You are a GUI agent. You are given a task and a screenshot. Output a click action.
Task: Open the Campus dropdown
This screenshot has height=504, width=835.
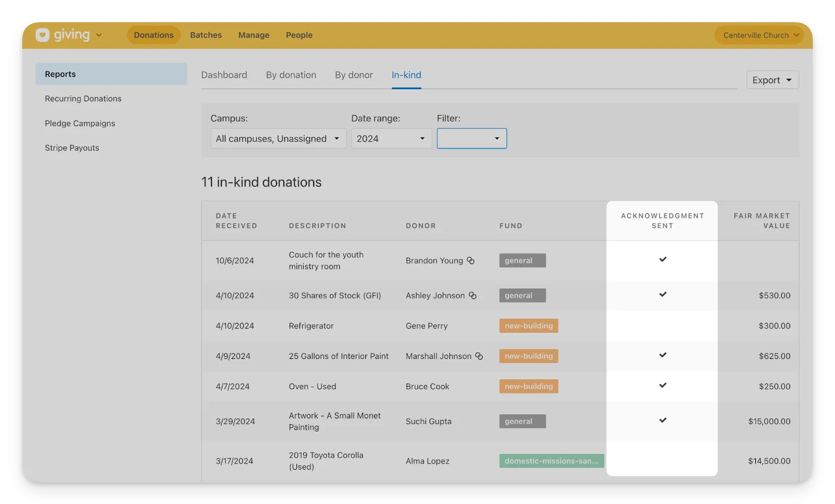pos(278,139)
